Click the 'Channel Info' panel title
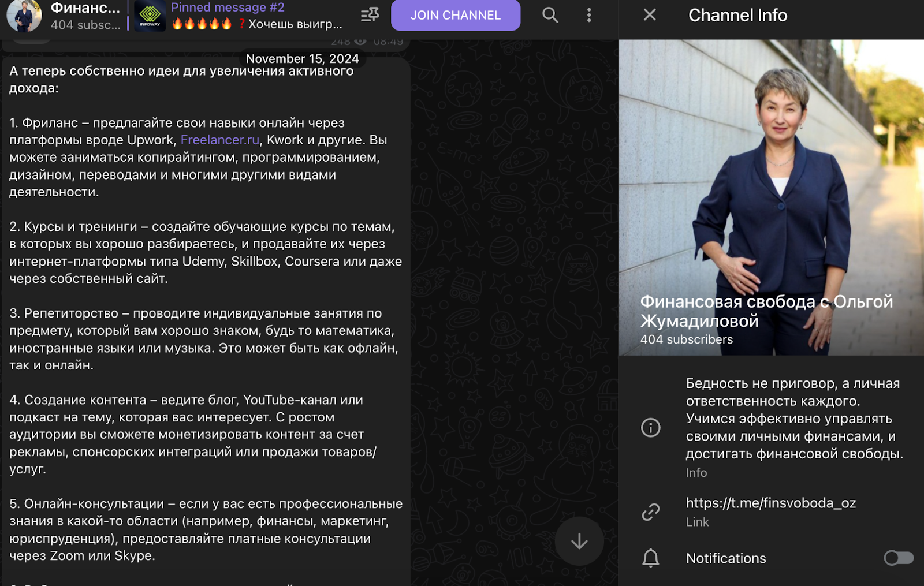The height and width of the screenshot is (586, 924). (737, 15)
